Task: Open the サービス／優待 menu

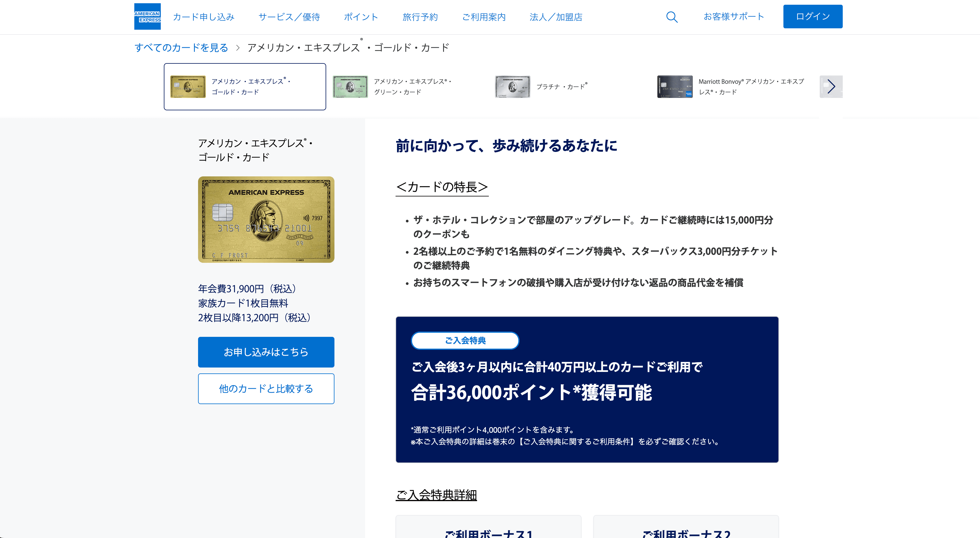Action: pyautogui.click(x=289, y=17)
